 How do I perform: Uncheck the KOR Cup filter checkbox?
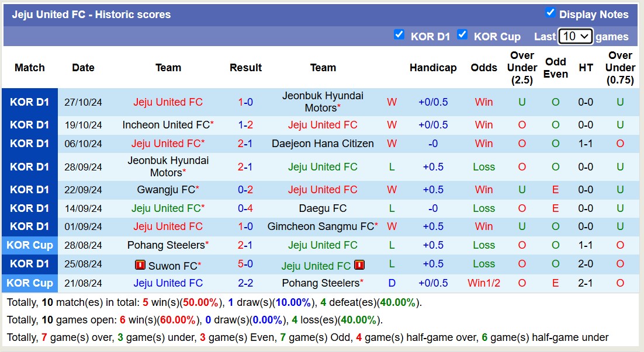click(x=462, y=34)
